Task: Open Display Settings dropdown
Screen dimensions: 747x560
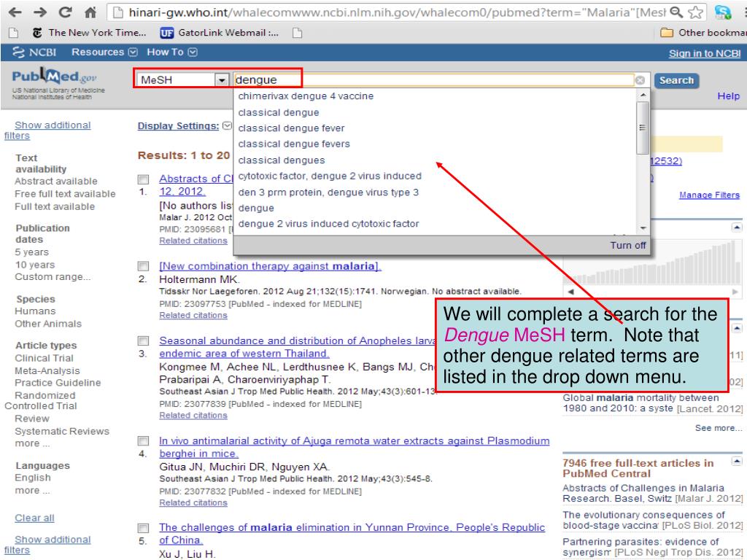Action: coord(185,125)
